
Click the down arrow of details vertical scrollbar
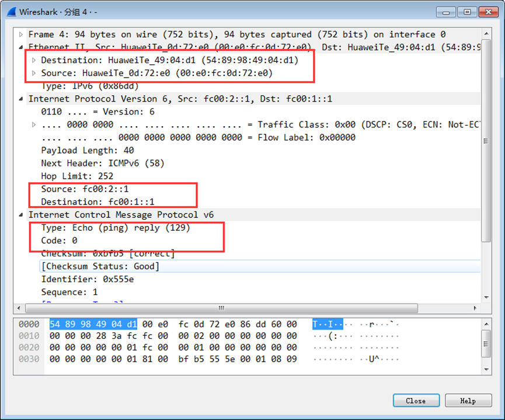(486, 297)
